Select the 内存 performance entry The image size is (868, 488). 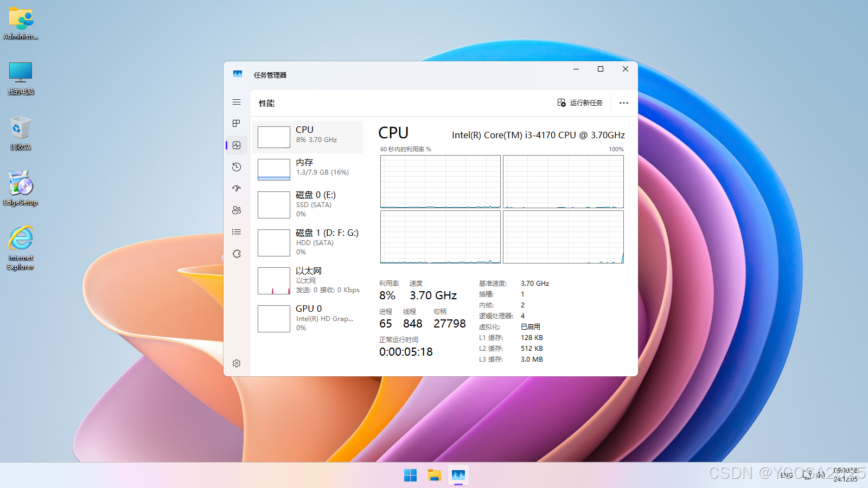coord(308,170)
